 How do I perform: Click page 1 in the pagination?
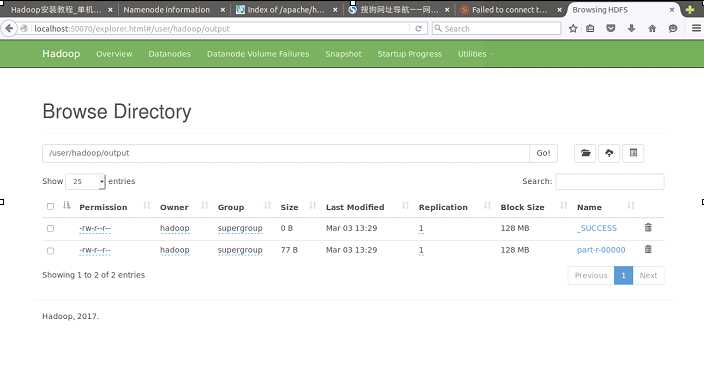[x=623, y=275]
